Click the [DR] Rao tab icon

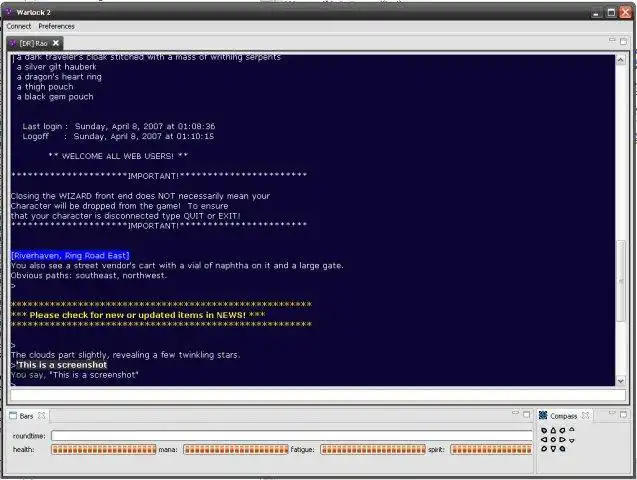click(13, 43)
